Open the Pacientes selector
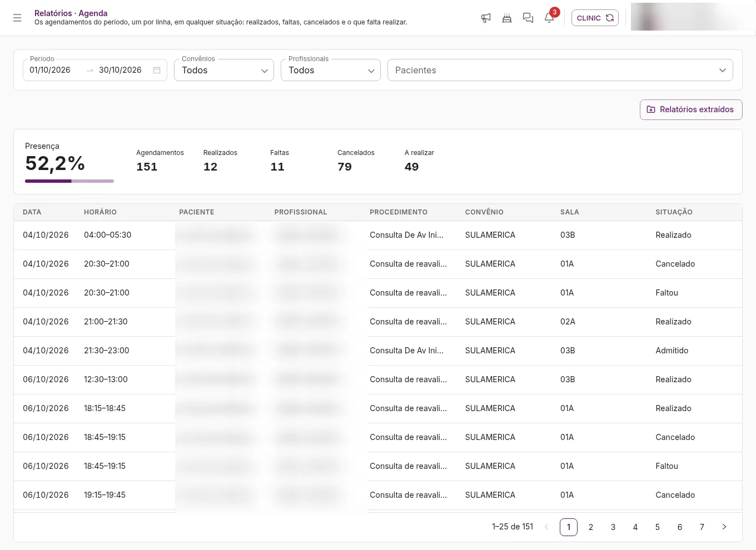The width and height of the screenshot is (756, 550). pyautogui.click(x=560, y=70)
